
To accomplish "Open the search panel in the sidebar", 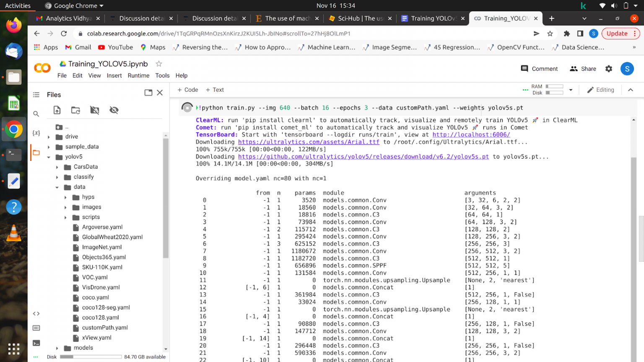I will [x=36, y=114].
